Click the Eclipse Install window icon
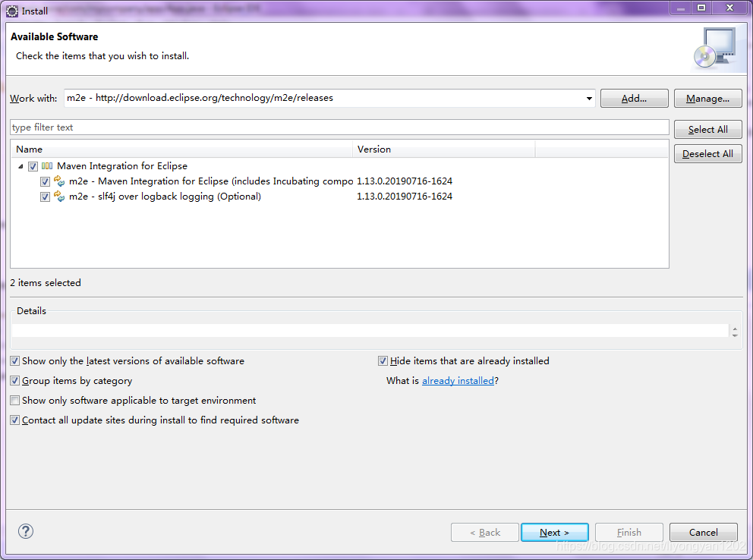 tap(12, 11)
